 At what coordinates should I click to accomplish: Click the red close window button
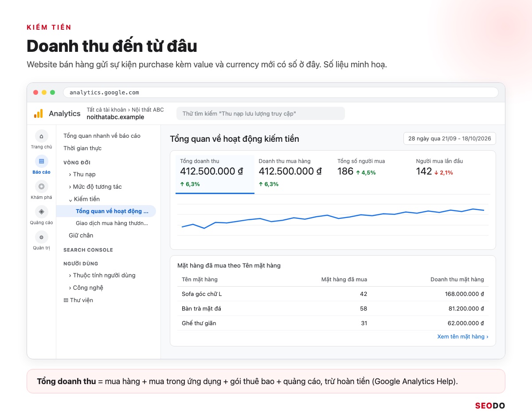click(x=35, y=93)
